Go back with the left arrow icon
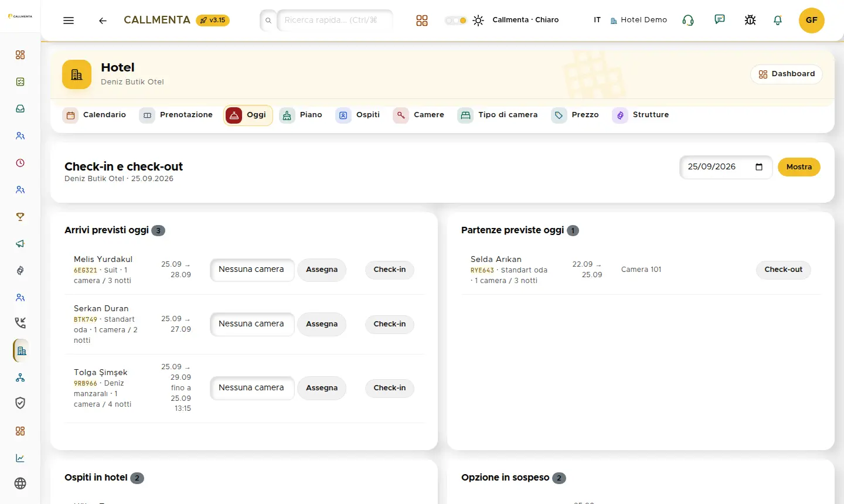Image resolution: width=844 pixels, height=504 pixels. click(103, 21)
